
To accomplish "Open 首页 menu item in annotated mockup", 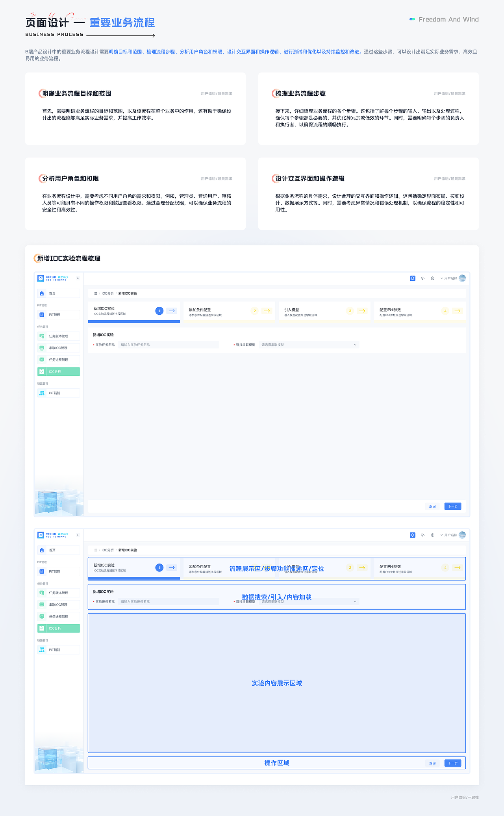I will pyautogui.click(x=59, y=550).
